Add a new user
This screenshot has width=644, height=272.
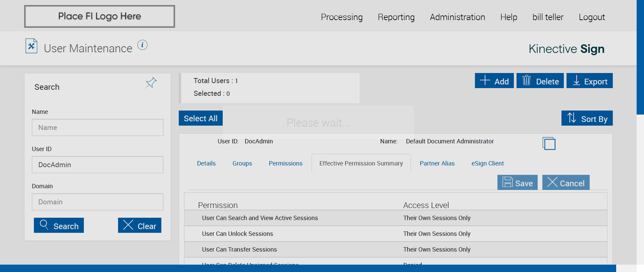(494, 81)
